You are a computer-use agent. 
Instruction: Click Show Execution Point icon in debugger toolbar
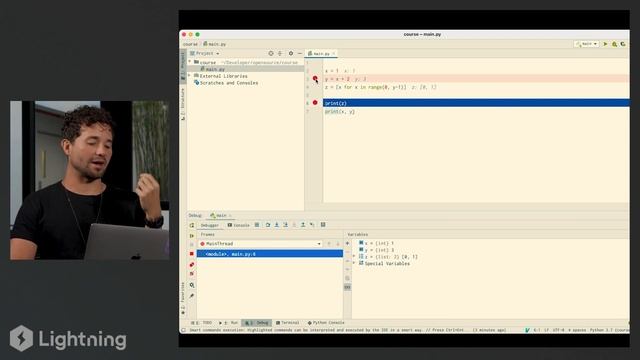pos(257,225)
